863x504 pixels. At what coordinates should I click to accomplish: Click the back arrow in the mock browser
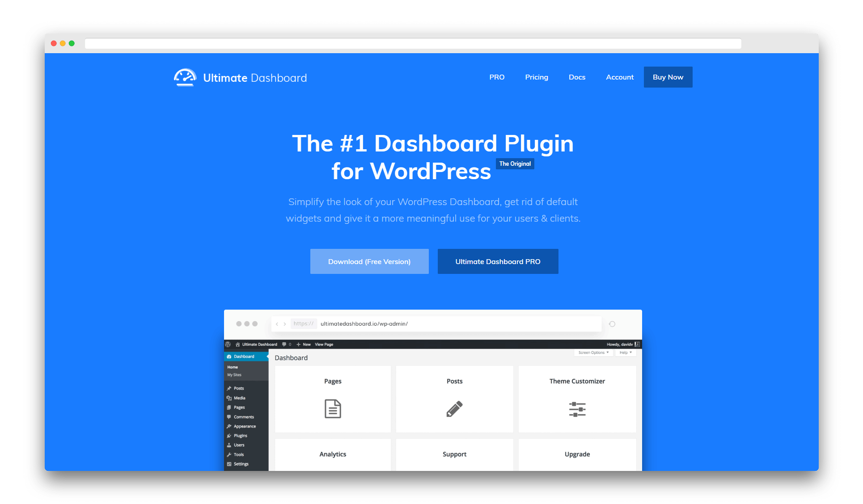point(277,324)
